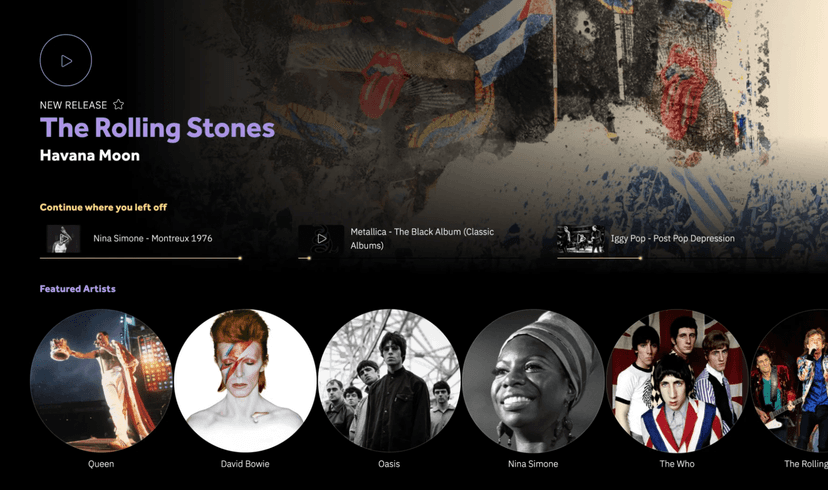828x490 pixels.
Task: Click the Featured Artists section heading
Action: pyautogui.click(x=77, y=289)
